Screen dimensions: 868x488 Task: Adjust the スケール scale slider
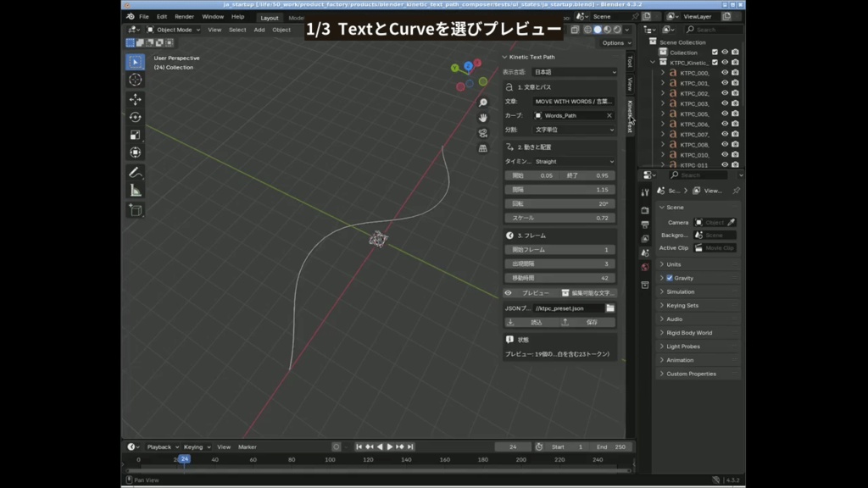(559, 218)
